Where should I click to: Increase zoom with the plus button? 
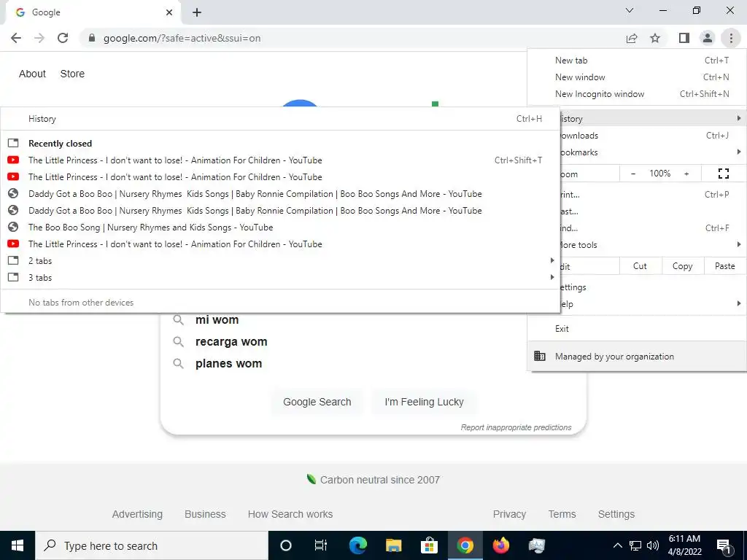point(686,174)
